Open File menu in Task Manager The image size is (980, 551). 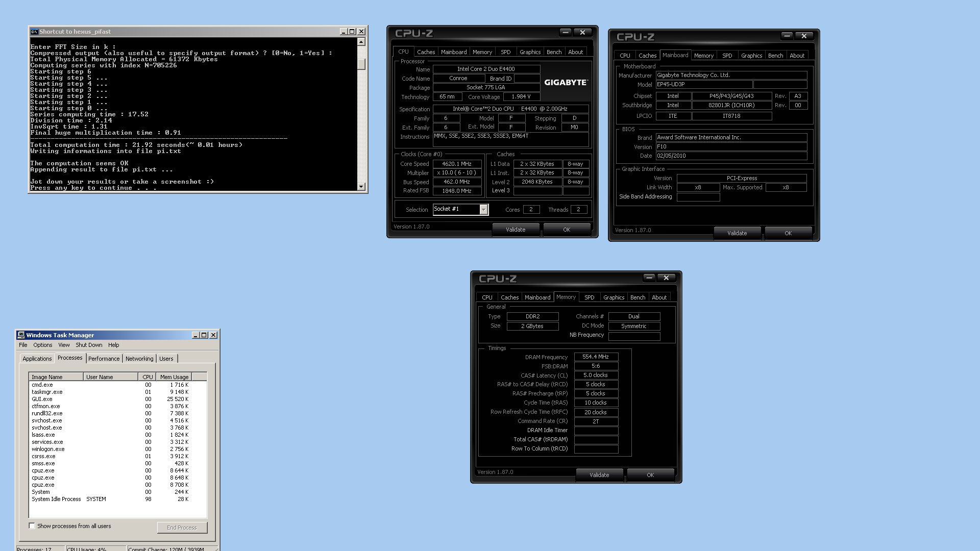coord(23,345)
